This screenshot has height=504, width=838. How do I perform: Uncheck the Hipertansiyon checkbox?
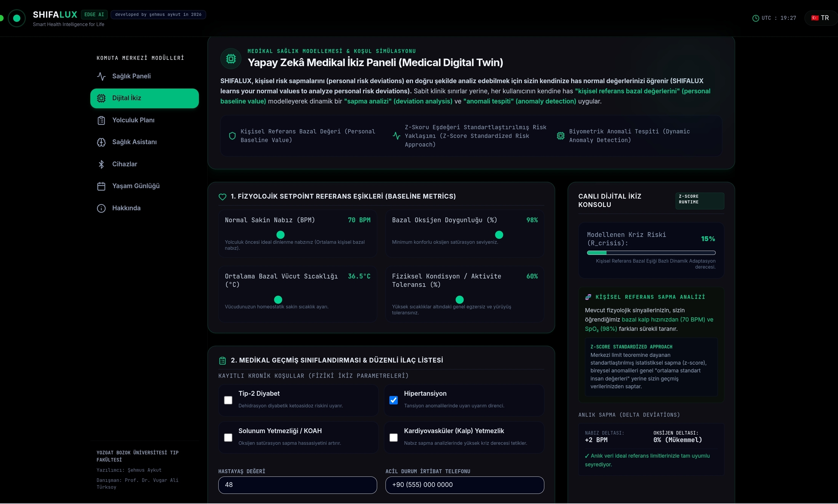[x=394, y=400]
